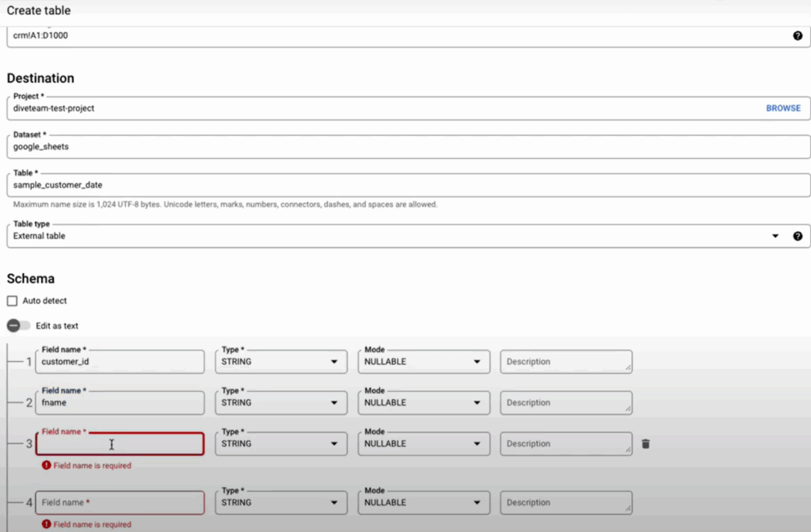Click the empty Field name box in row 3
This screenshot has height=532, width=811.
pos(120,444)
